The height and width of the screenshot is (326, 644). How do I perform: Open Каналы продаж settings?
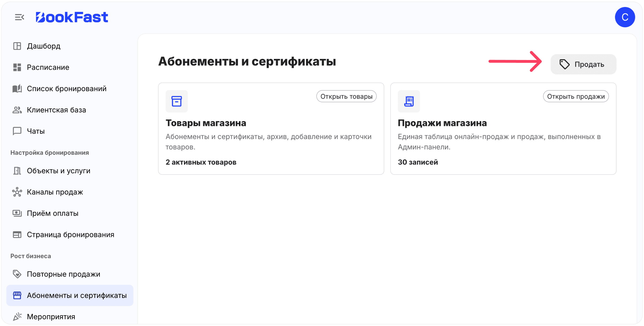pyautogui.click(x=70, y=192)
